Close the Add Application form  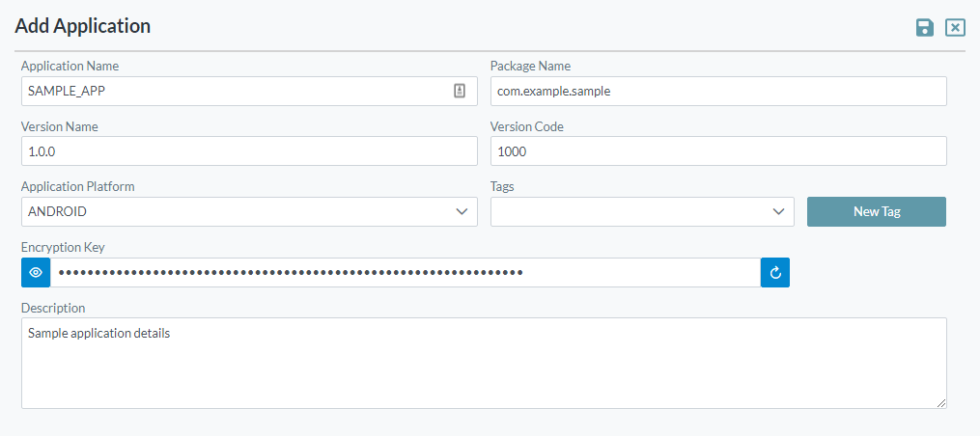(x=955, y=27)
